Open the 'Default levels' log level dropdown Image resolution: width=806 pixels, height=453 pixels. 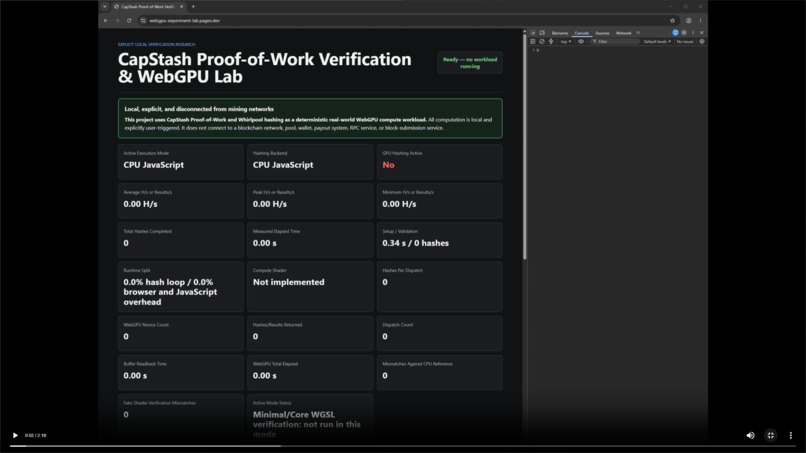[x=657, y=42]
